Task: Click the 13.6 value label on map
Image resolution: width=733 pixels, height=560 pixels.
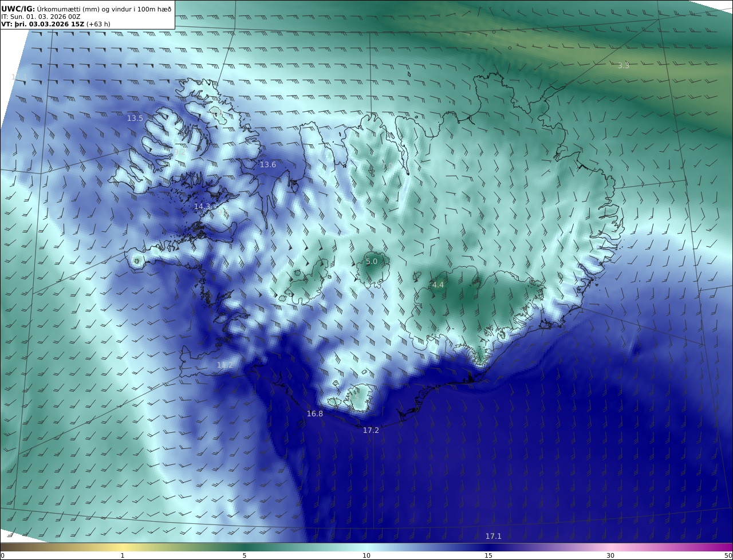Action: 268,165
